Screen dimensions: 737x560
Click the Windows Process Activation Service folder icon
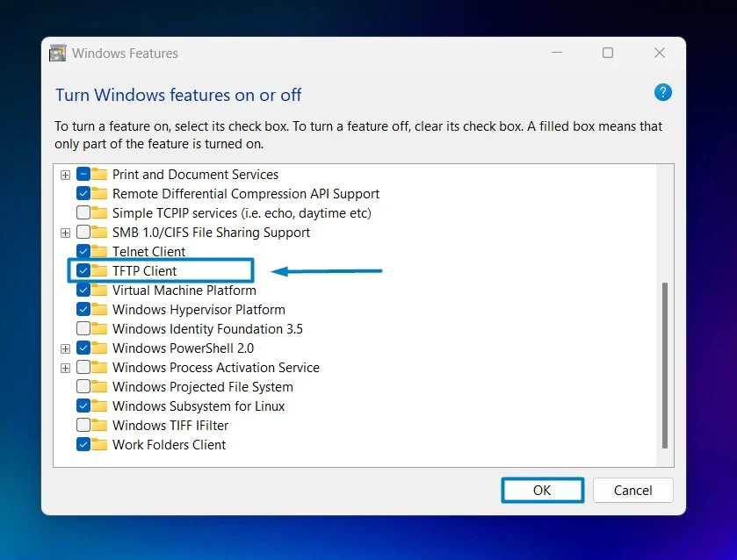(99, 368)
